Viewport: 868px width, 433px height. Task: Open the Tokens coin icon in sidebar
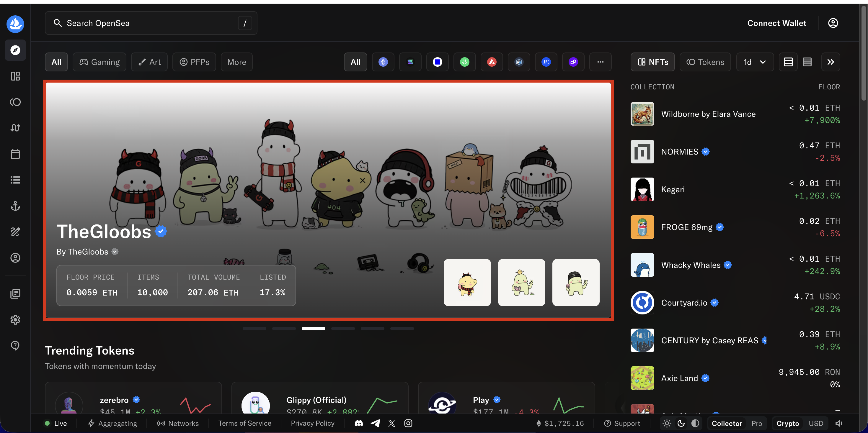(x=15, y=102)
